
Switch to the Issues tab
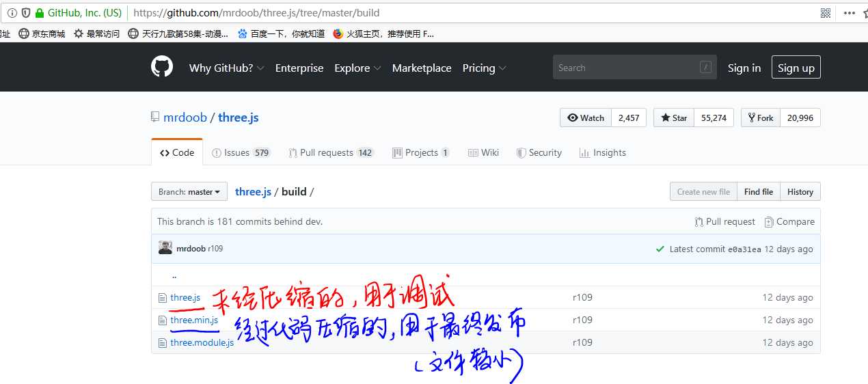[x=241, y=152]
